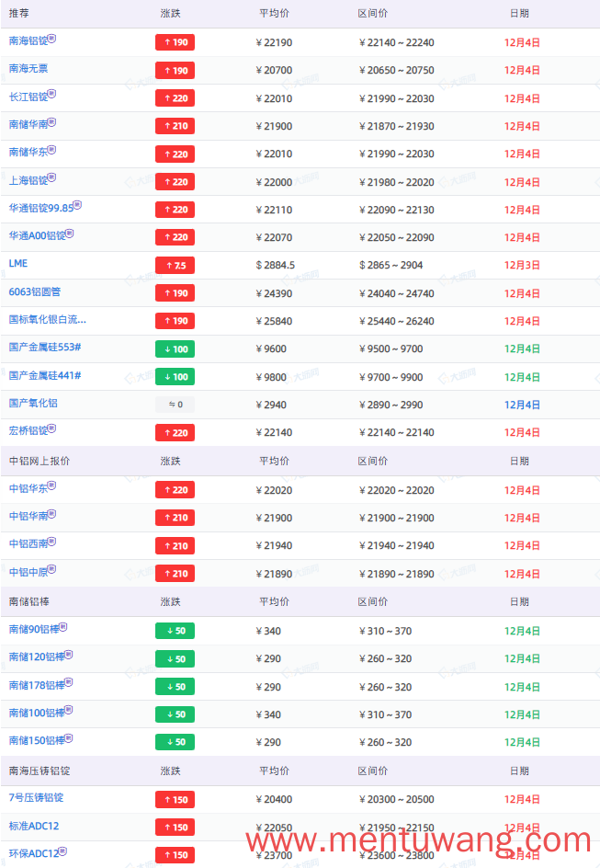
Task: Open the 华通铝锭99.85 link
Action: (41, 209)
